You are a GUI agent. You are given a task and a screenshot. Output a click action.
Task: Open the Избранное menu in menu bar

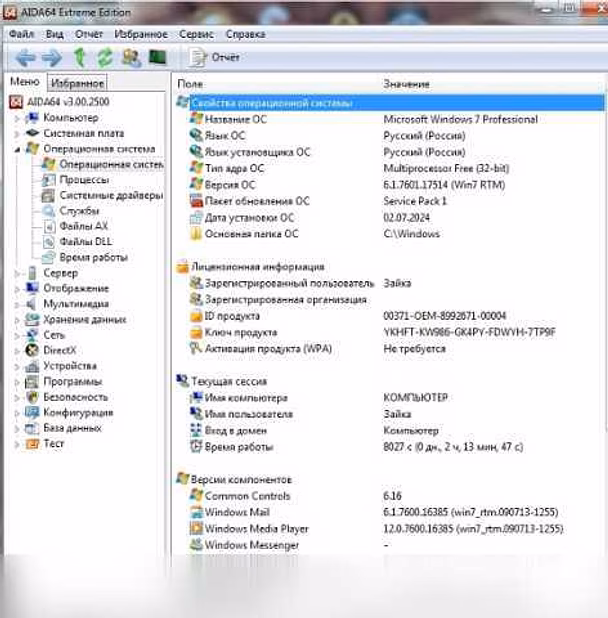(x=141, y=34)
